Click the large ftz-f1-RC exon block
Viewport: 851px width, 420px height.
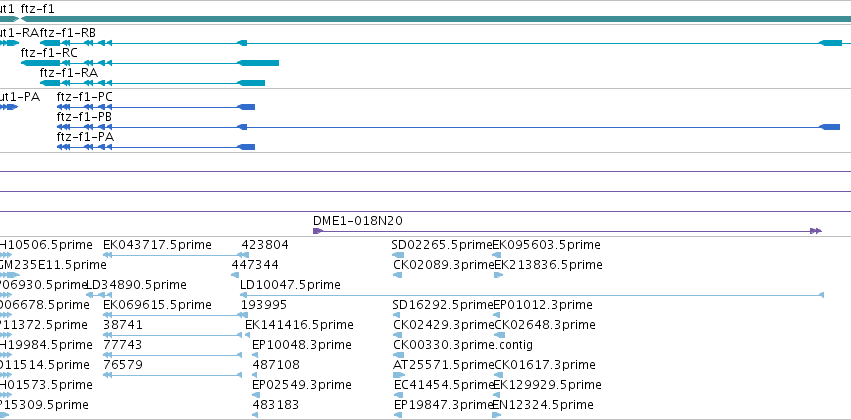coord(258,63)
